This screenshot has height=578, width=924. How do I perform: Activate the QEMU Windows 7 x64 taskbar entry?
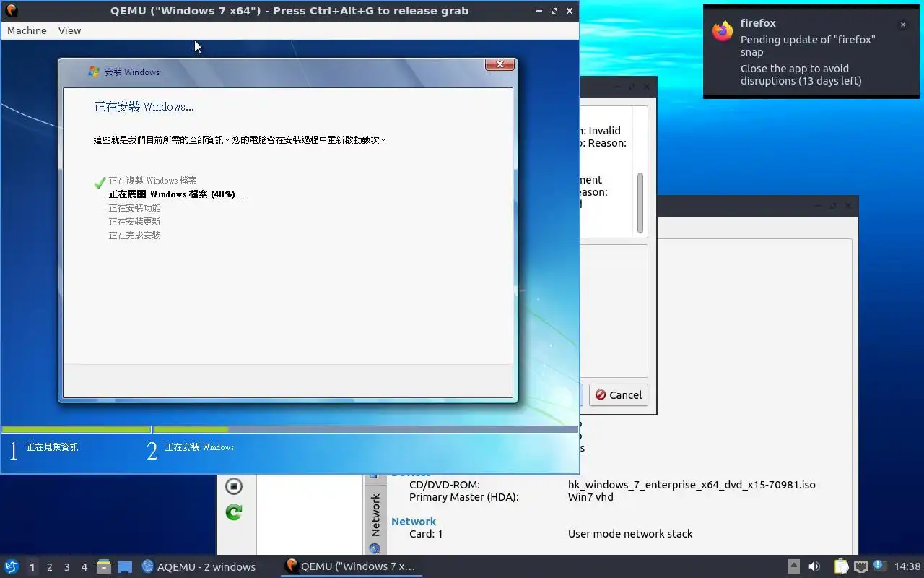(x=351, y=566)
